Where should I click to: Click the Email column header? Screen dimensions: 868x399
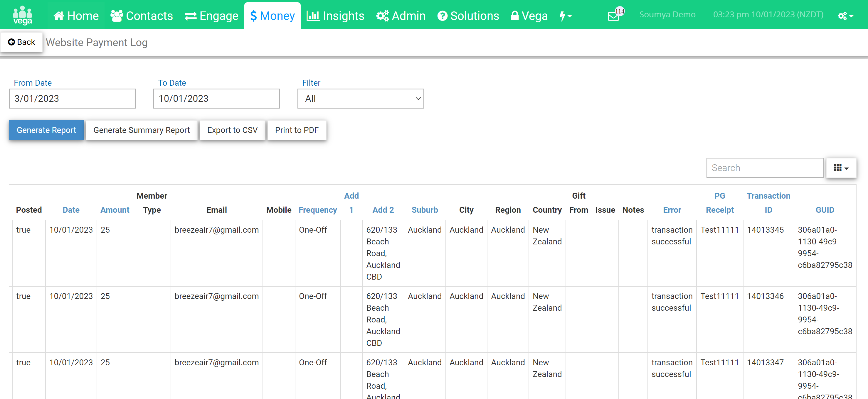(x=217, y=210)
